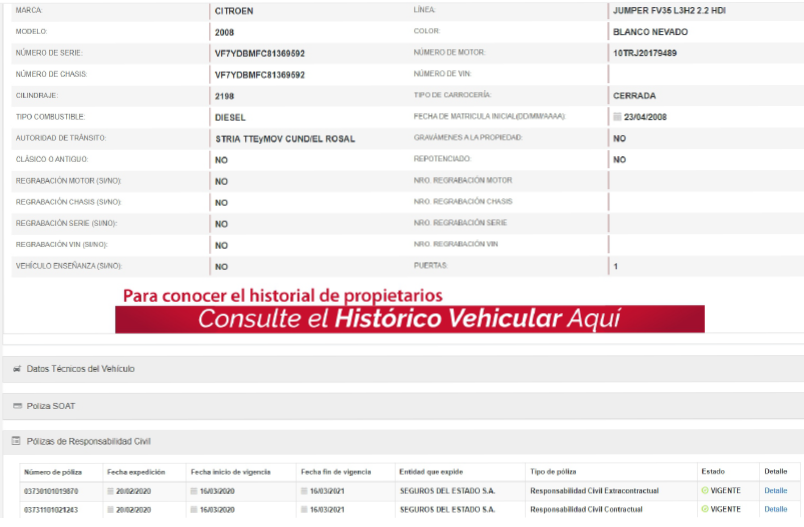Click calendar icon by second policy's start date
The width and height of the screenshot is (804, 527).
(194, 510)
